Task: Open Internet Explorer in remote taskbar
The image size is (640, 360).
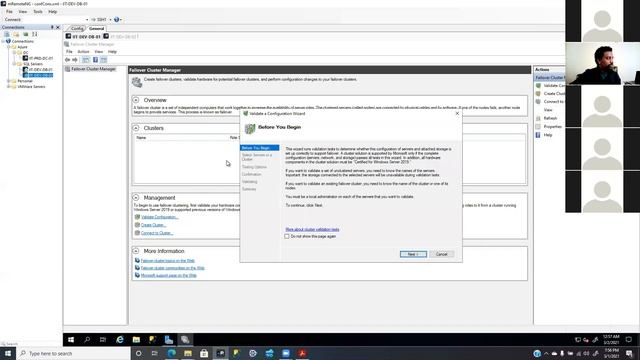Action: (x=120, y=340)
